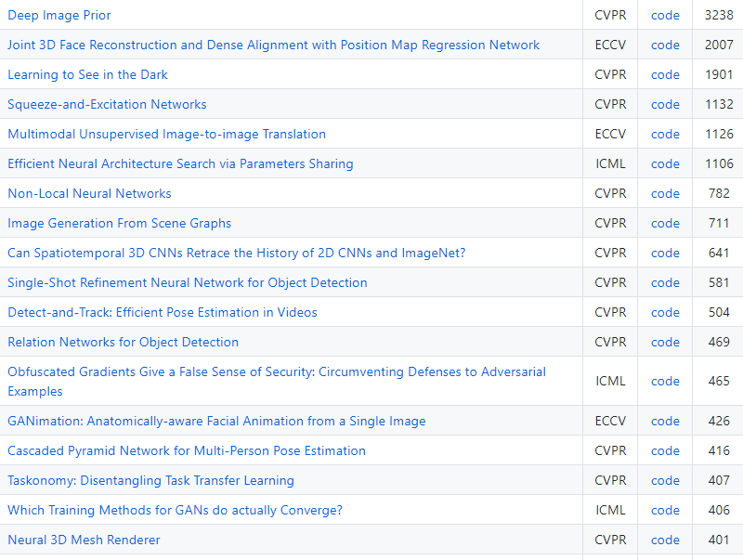Open Efficient Neural Architecture Search paper

180,164
